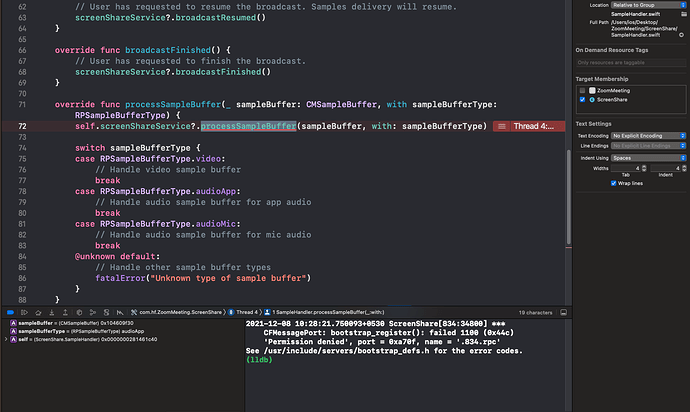Open Line Endings dropdown

pyautogui.click(x=648, y=146)
